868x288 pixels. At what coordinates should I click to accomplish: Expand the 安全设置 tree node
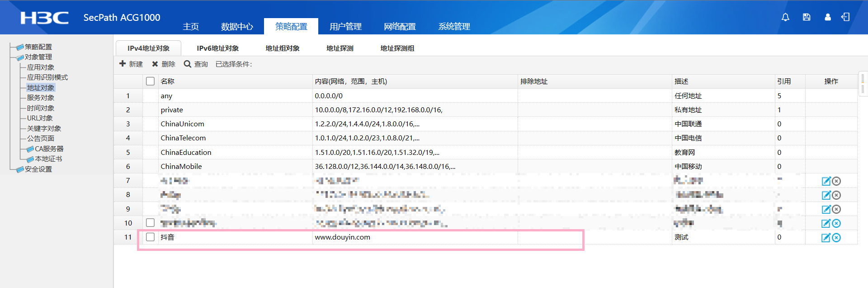click(20, 169)
